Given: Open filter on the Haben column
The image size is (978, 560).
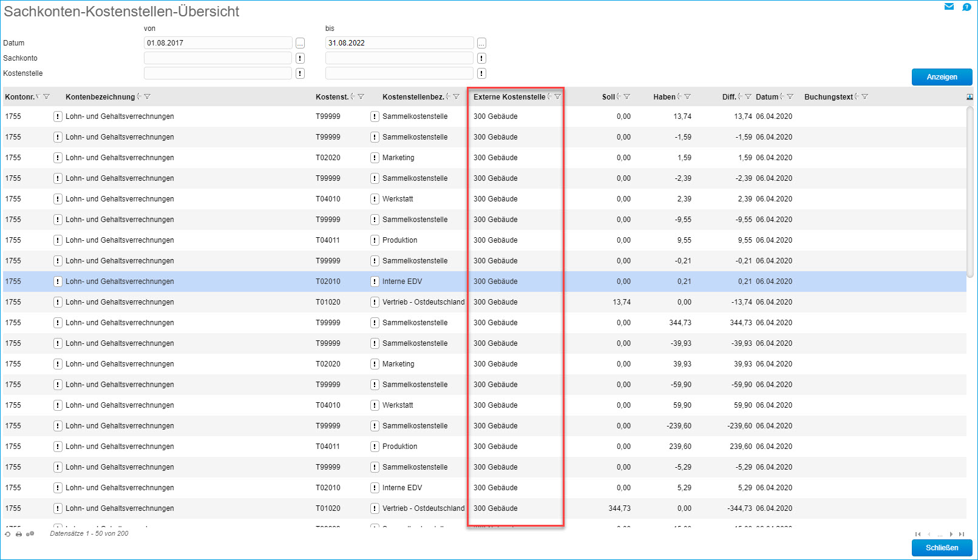Looking at the screenshot, I should pos(687,97).
